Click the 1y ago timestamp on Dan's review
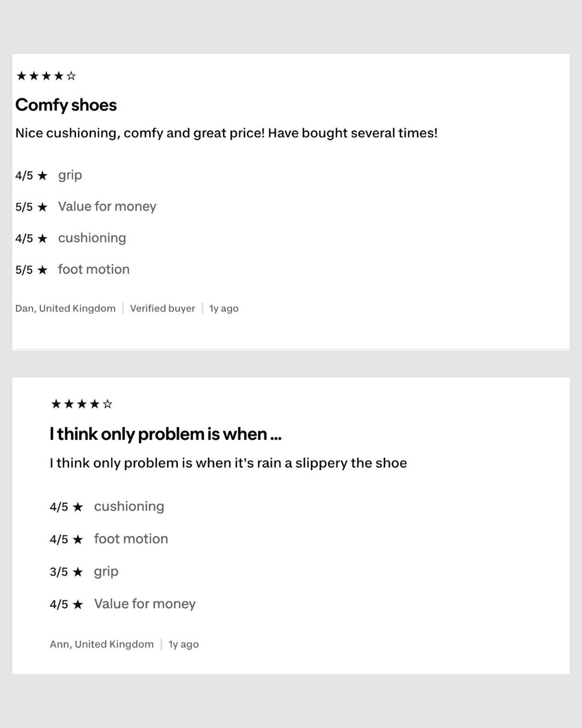The width and height of the screenshot is (582, 728). 224,308
